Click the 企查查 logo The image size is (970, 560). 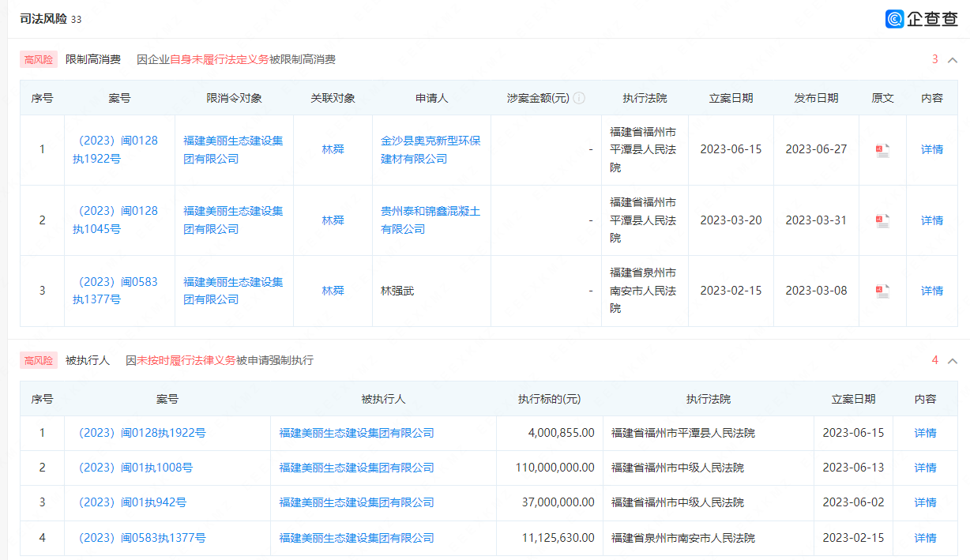(x=922, y=19)
